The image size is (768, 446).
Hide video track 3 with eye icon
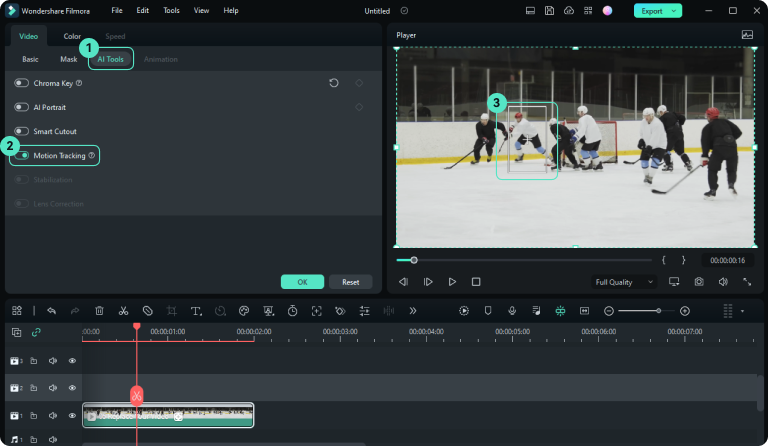(72, 361)
